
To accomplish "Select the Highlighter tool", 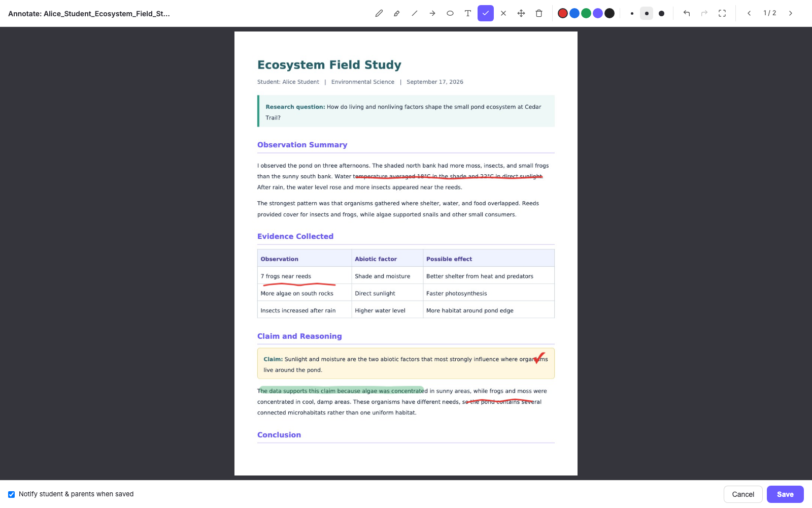I will tap(397, 13).
